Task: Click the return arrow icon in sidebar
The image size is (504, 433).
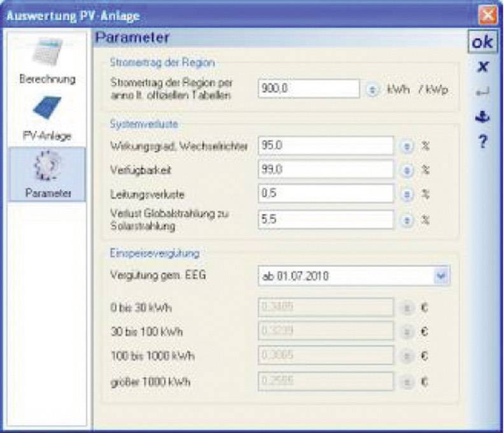Action: (482, 92)
